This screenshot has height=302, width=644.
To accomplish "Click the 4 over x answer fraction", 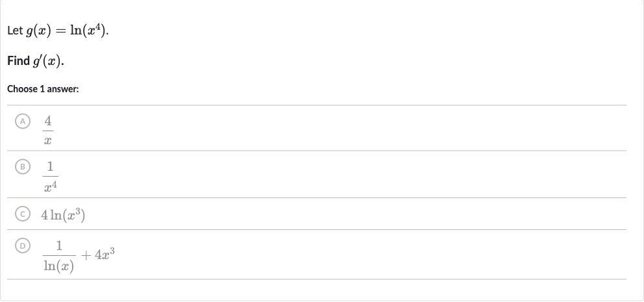I will 48,131.
